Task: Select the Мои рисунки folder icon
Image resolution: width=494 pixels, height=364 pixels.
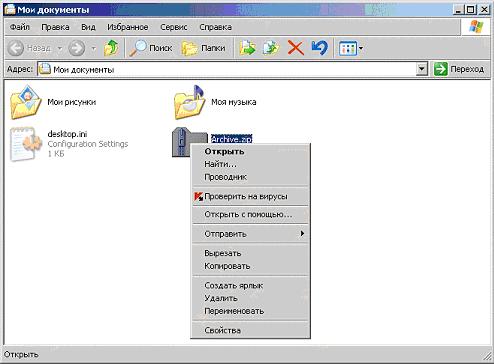Action: (26, 102)
